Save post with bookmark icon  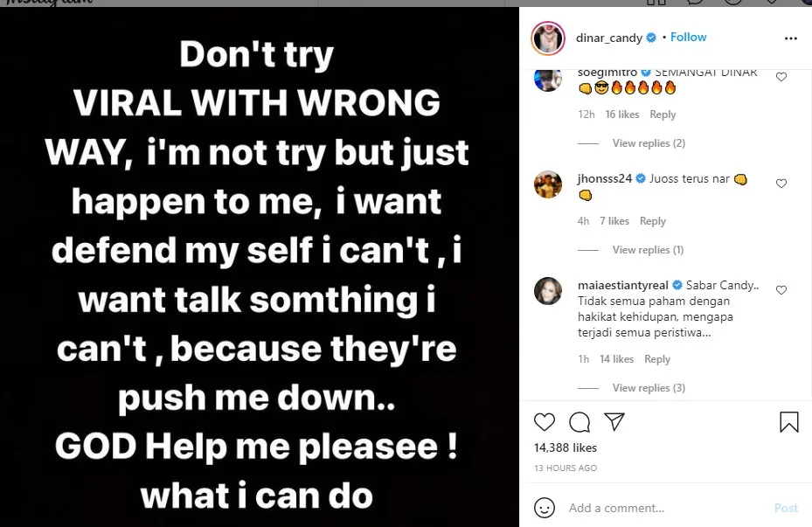tap(788, 422)
